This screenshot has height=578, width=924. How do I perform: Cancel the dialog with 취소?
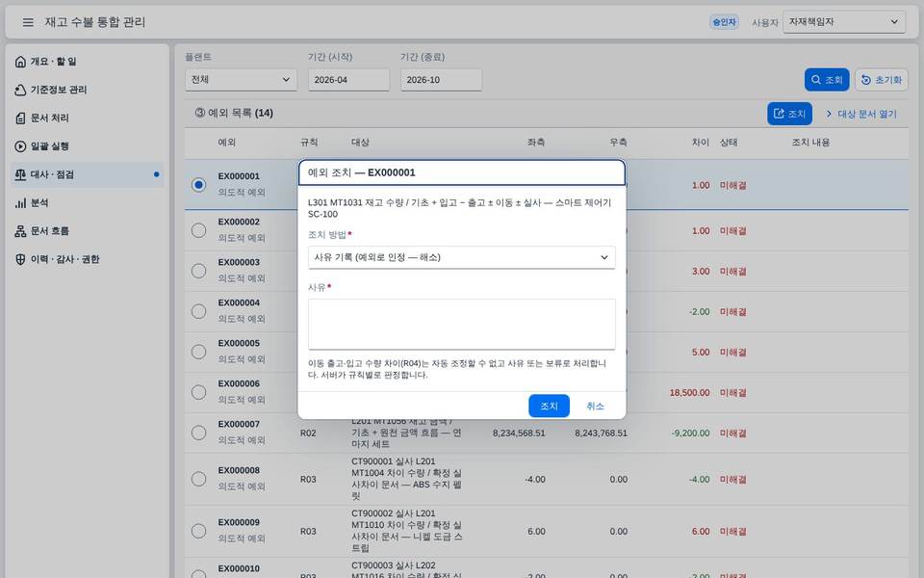tap(595, 406)
